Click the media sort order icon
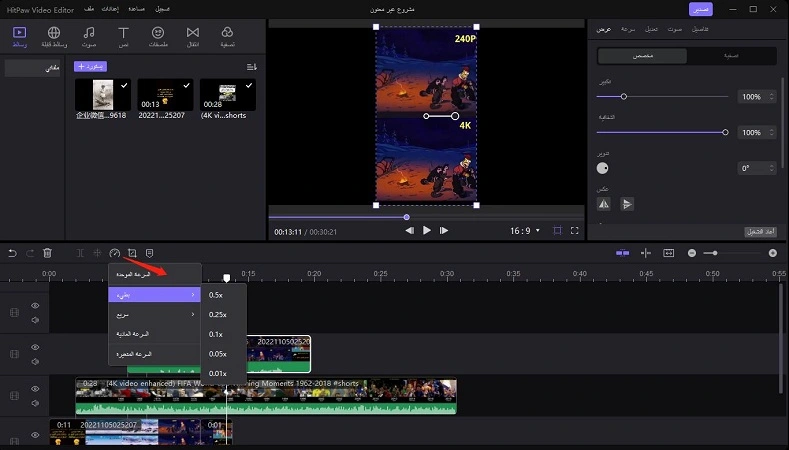 click(252, 67)
